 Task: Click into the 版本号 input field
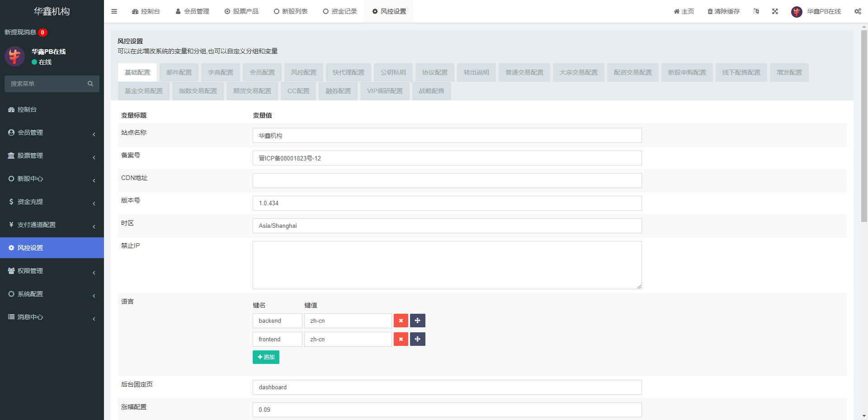447,203
